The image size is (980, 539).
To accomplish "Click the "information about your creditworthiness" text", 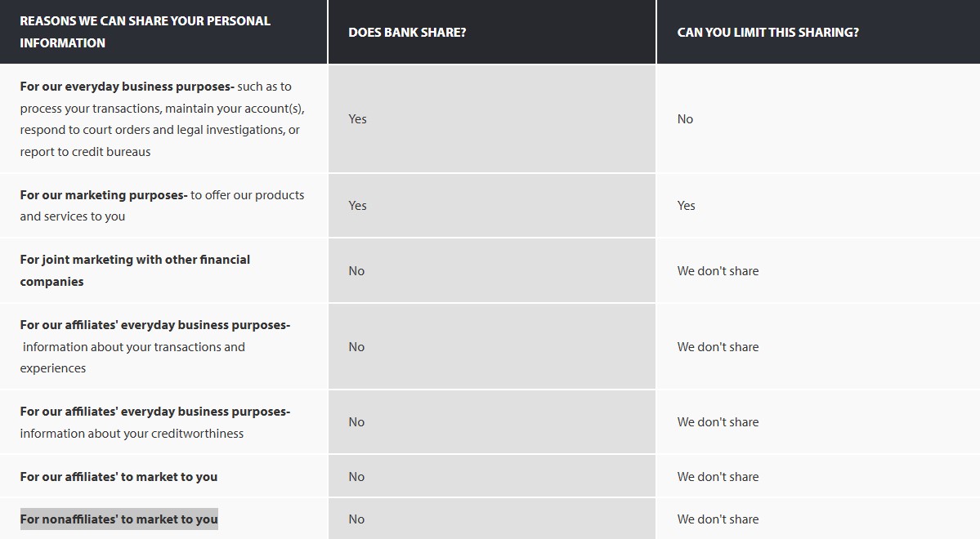I will pyautogui.click(x=132, y=434).
